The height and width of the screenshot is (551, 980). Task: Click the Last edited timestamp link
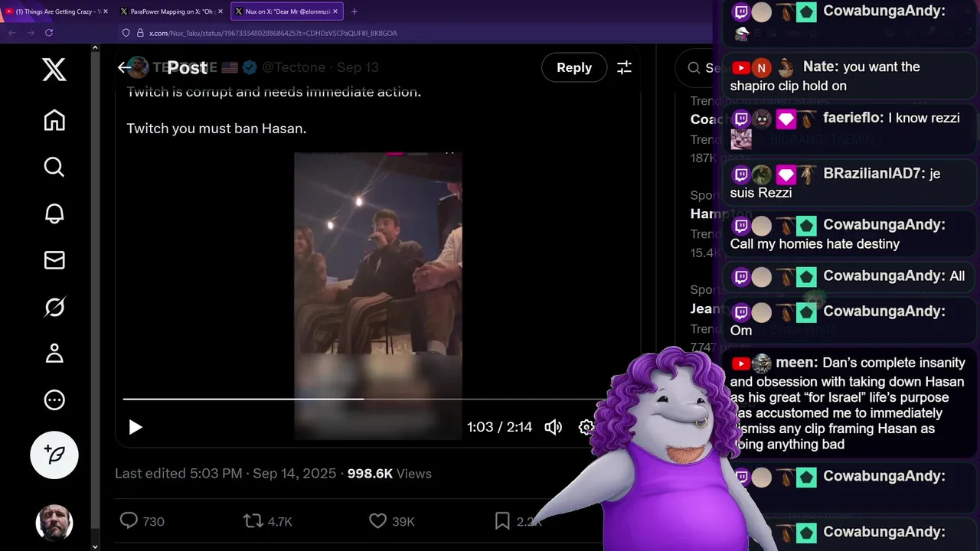pos(225,474)
